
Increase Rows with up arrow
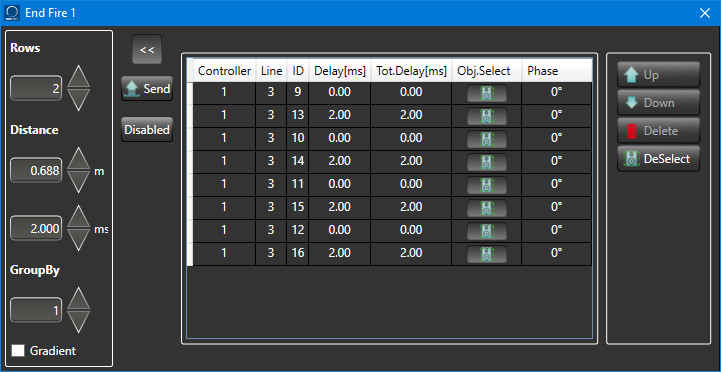pyautogui.click(x=78, y=76)
